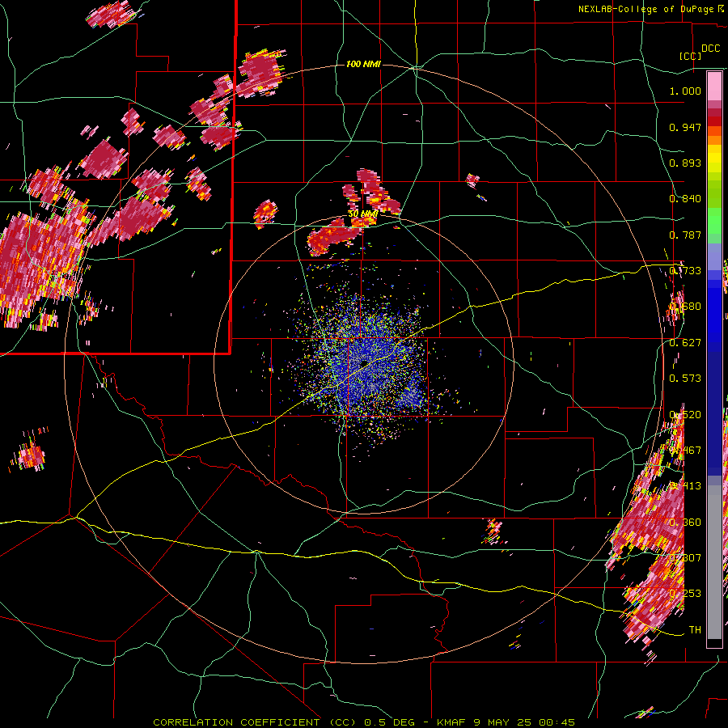Click the black radar site dot at center
This screenshot has width=728, height=728.
364,363
